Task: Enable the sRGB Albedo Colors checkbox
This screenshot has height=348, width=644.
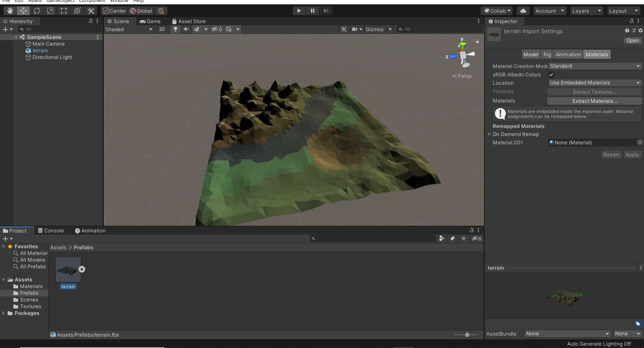Action: coord(551,74)
